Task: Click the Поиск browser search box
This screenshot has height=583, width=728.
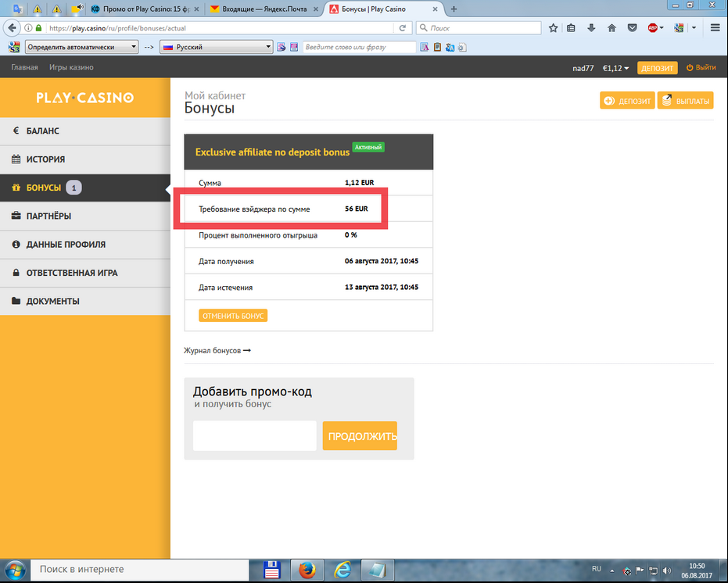Action: [479, 28]
